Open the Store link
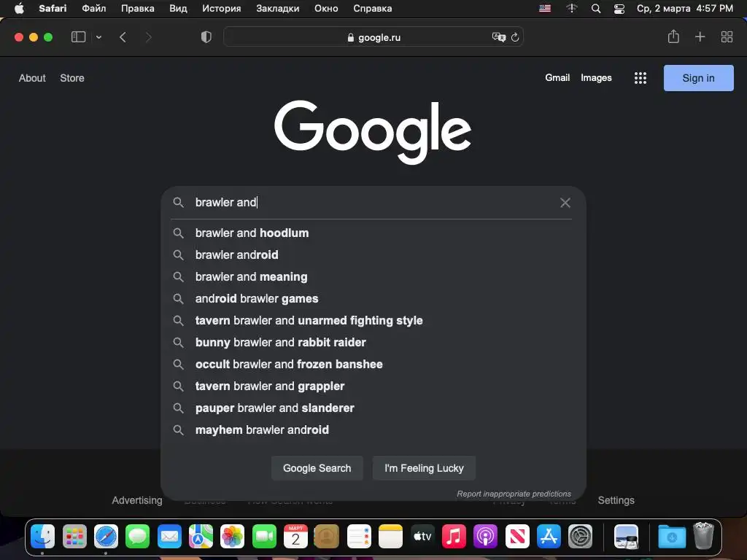The width and height of the screenshot is (747, 560). (x=72, y=78)
